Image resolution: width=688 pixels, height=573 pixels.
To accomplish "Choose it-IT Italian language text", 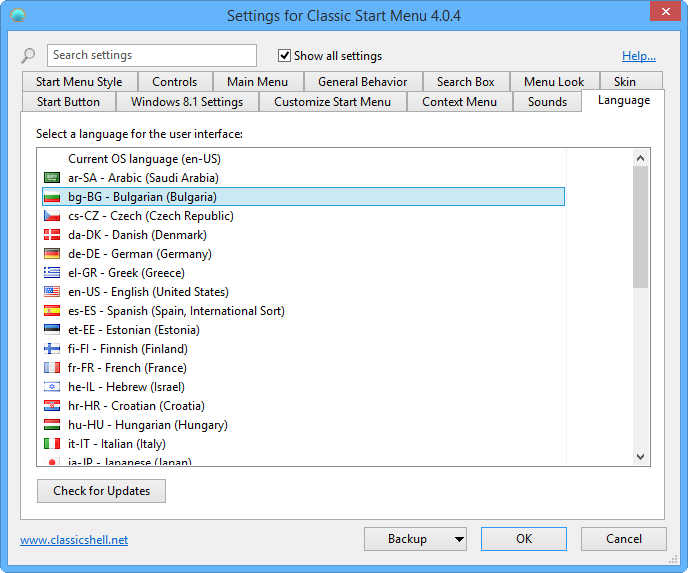I will coord(117,444).
